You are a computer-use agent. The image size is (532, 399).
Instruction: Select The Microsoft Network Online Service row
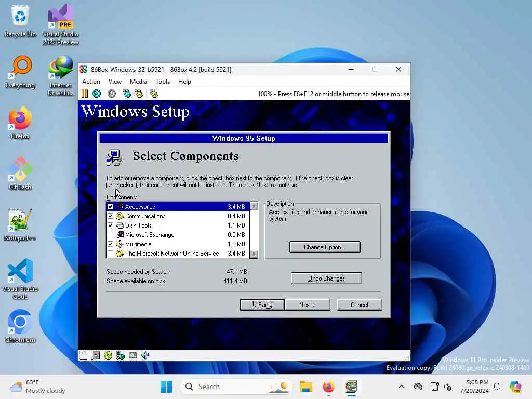pyautogui.click(x=178, y=253)
